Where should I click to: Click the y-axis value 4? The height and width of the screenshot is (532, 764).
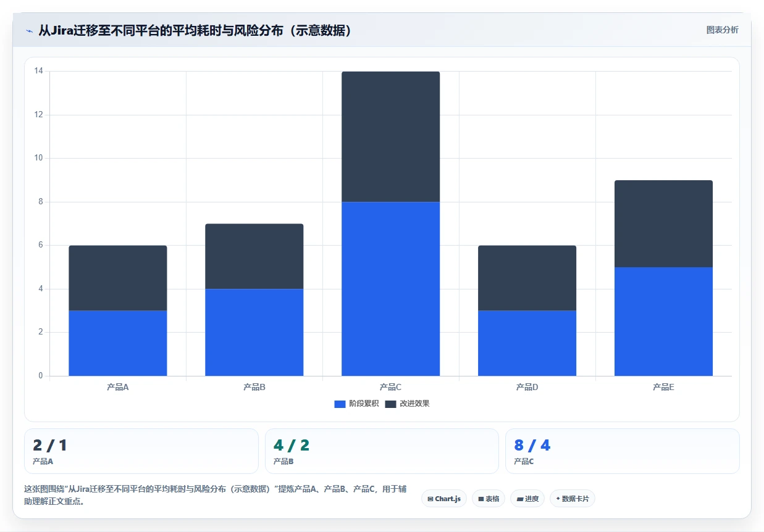41,289
